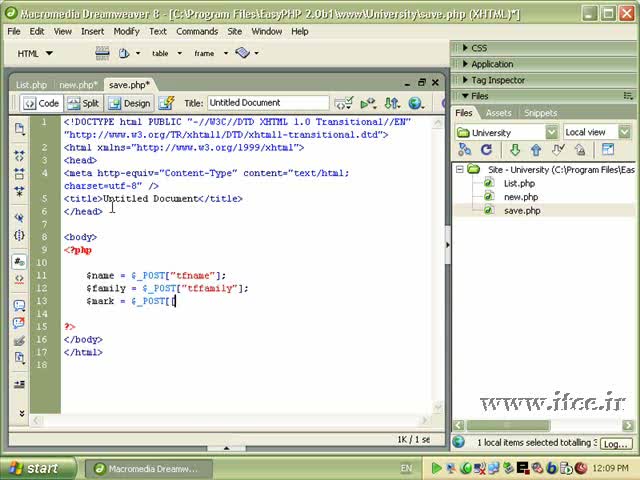Open the Modify menu
Screen dimensions: 640x480
tap(127, 31)
